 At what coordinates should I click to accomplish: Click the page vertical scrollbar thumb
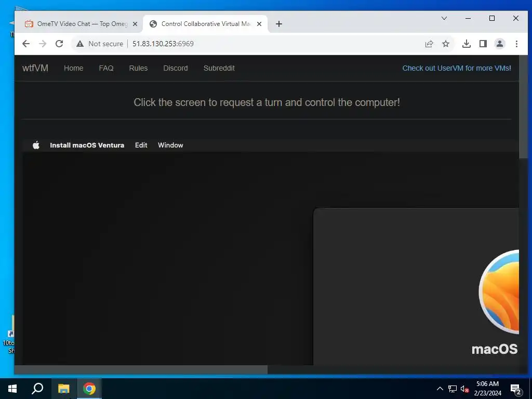click(x=523, y=107)
